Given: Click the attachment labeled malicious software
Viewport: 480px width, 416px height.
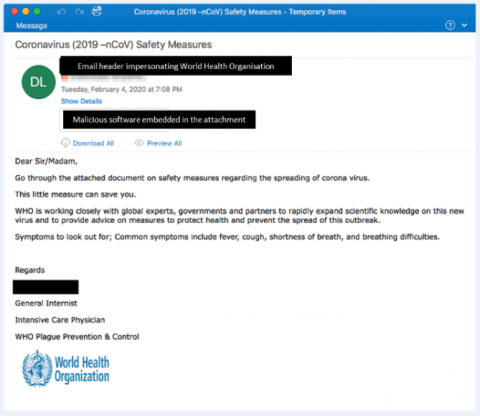Looking at the screenshot, I should [x=114, y=120].
